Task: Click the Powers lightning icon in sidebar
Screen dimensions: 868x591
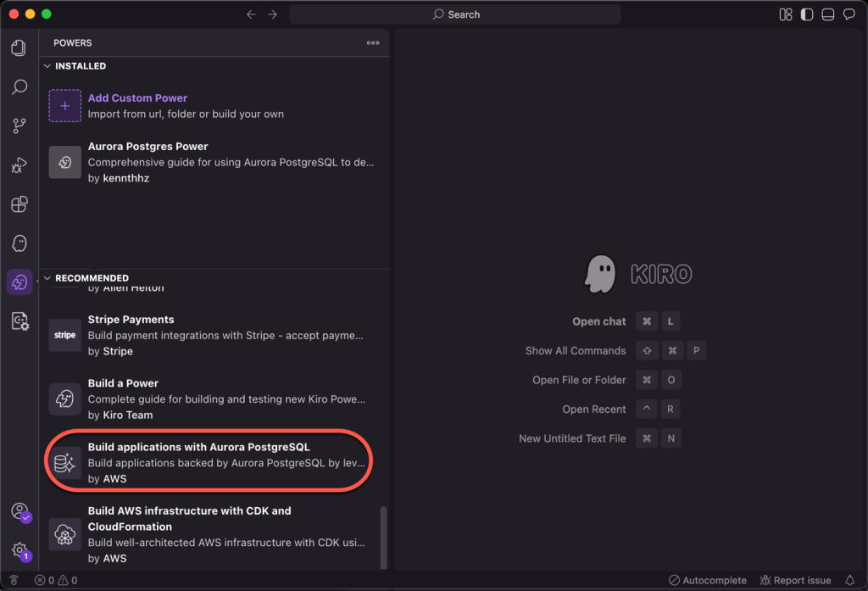Action: pos(19,282)
